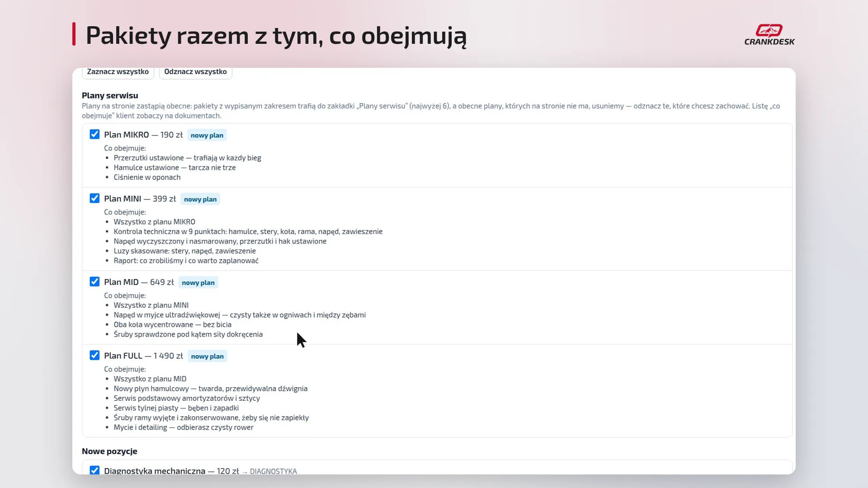Click the 'nowy plan' badge next to Plan FULL
Screen dimensions: 868x488
click(207, 356)
